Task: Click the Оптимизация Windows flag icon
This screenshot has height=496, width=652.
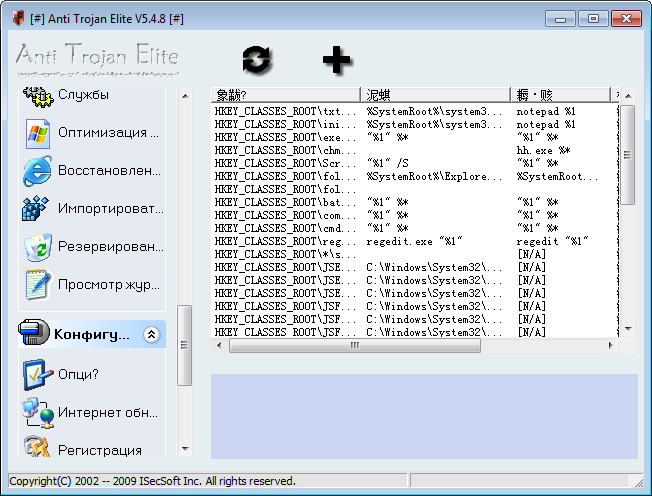Action: [38, 133]
